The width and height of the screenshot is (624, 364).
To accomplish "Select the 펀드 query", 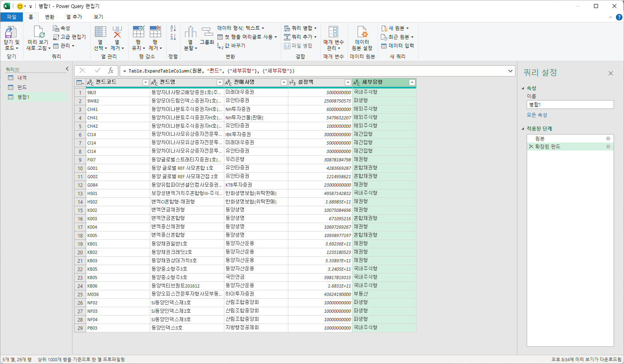I will [36, 87].
